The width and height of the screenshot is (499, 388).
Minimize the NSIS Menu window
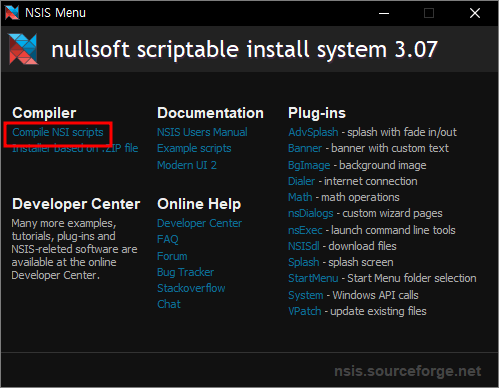tap(384, 13)
